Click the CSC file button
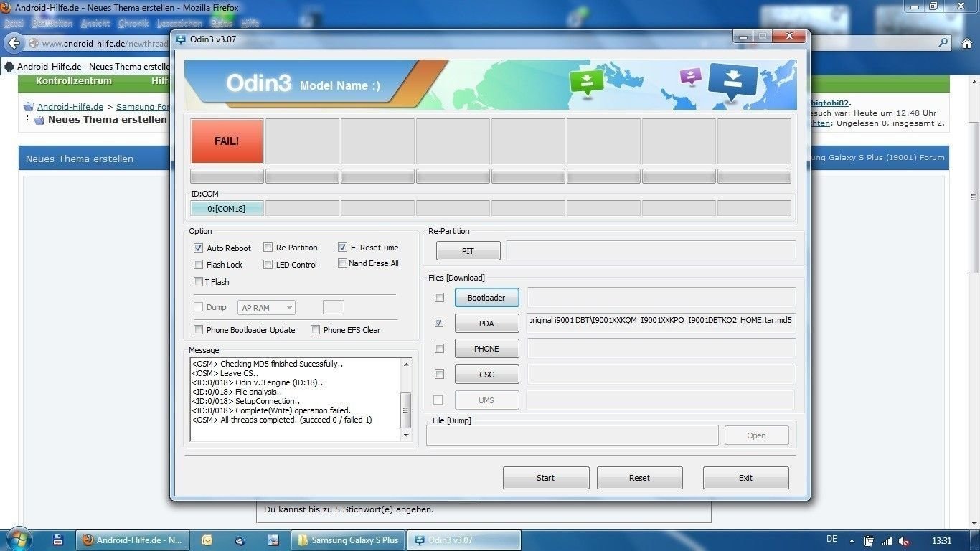The image size is (980, 551). pos(486,375)
